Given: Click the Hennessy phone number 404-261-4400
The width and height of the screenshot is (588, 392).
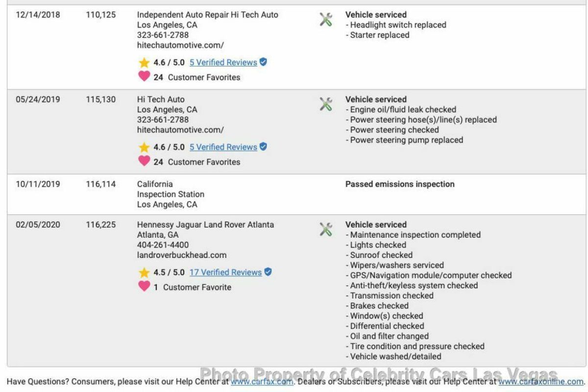Looking at the screenshot, I should coord(163,245).
